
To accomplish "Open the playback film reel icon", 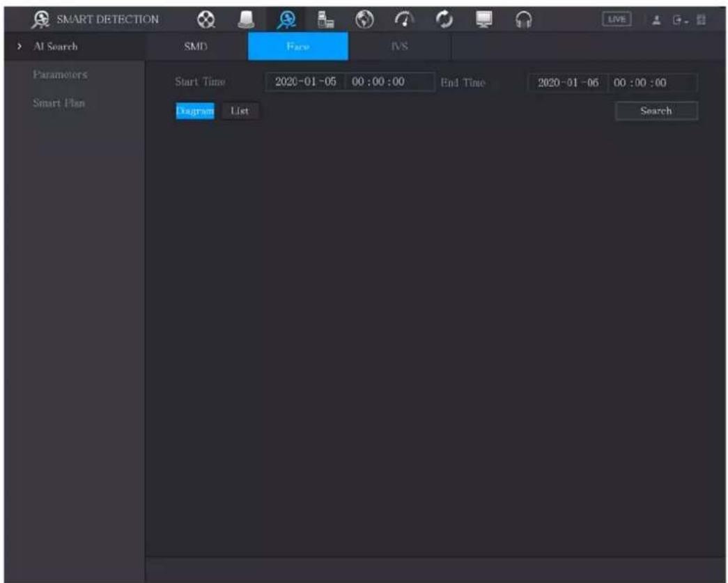I will (x=206, y=20).
